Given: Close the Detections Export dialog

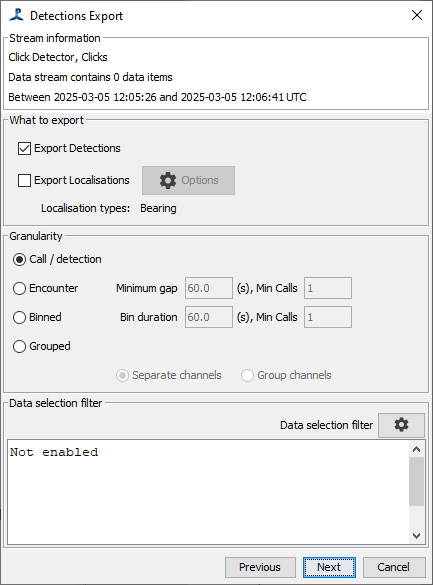Looking at the screenshot, I should point(417,15).
